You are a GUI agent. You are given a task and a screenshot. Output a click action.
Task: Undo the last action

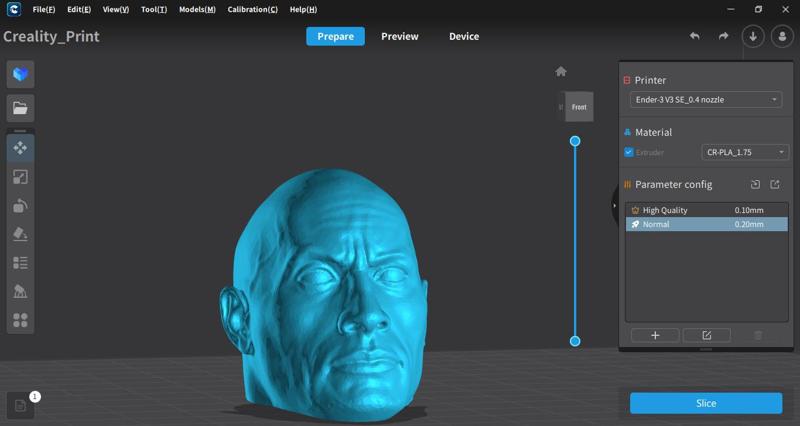click(694, 36)
